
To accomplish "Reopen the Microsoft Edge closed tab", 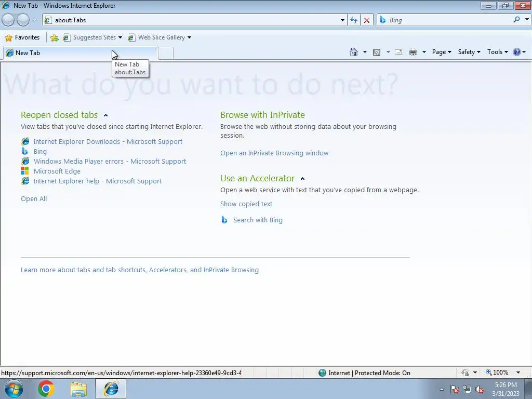I will [57, 171].
